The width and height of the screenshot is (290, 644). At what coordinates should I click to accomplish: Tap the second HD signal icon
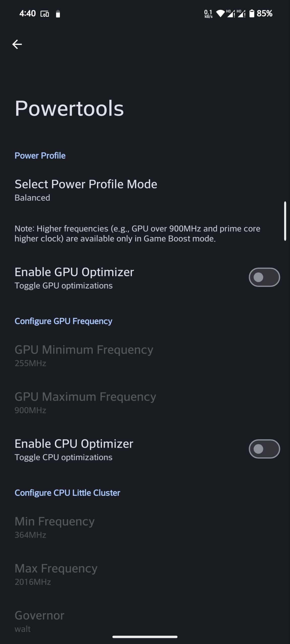click(241, 13)
